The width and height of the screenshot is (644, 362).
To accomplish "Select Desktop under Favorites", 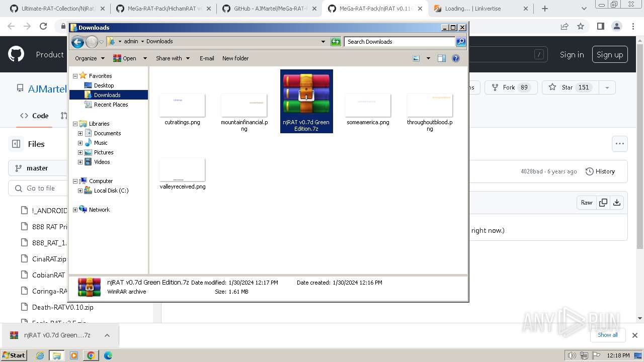I will point(104,85).
